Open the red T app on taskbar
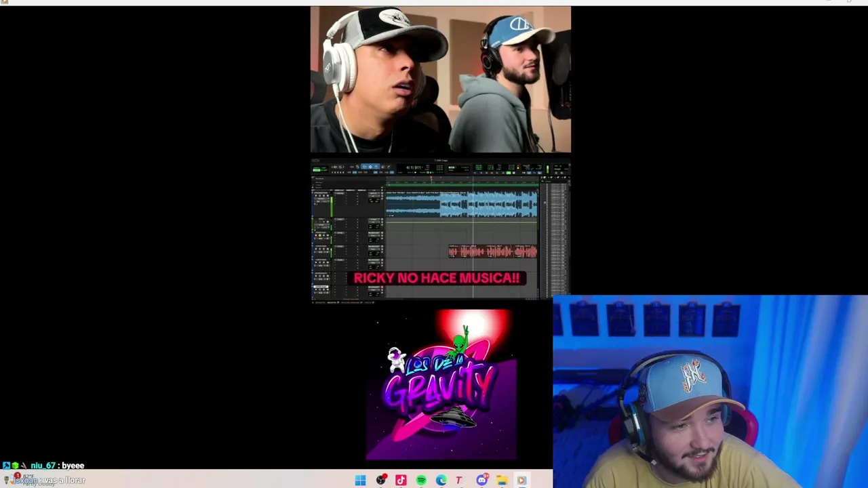 459,481
